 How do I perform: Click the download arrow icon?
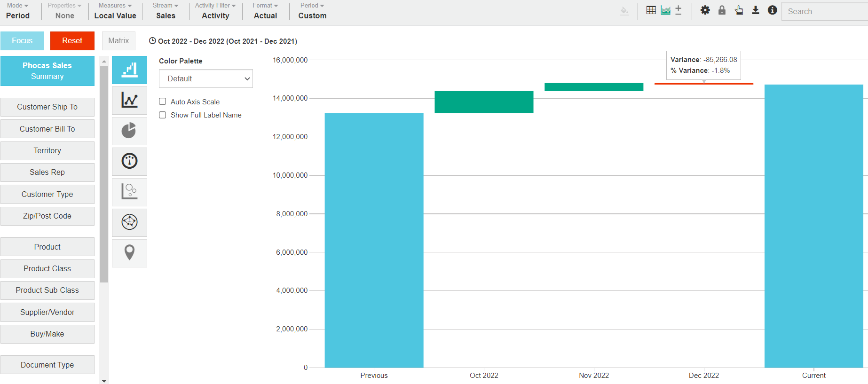click(755, 10)
